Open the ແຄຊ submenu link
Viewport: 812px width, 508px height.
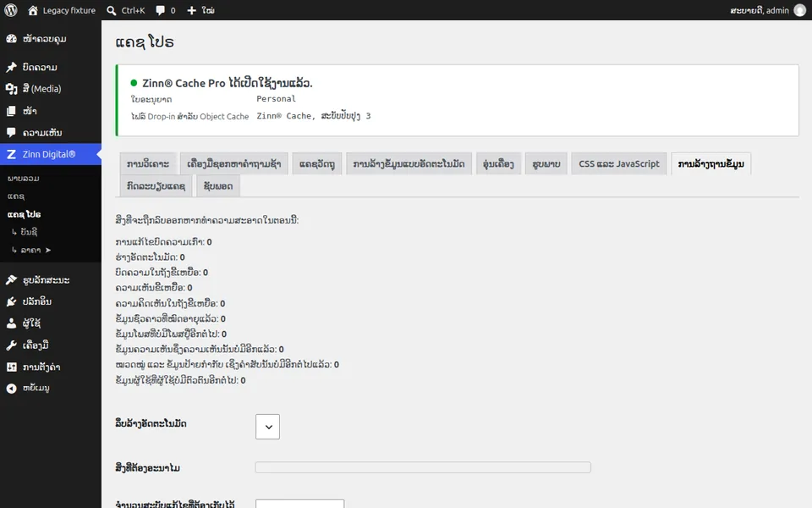tap(16, 196)
